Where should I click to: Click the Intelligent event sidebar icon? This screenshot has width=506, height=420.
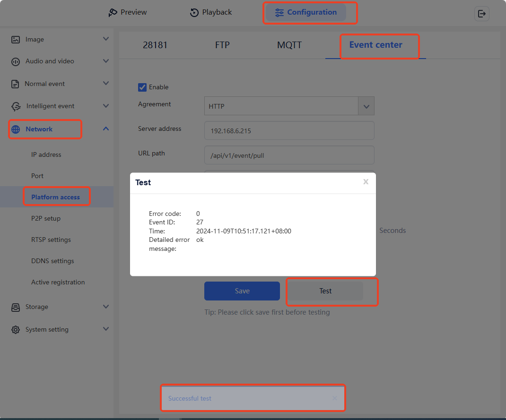tap(16, 106)
